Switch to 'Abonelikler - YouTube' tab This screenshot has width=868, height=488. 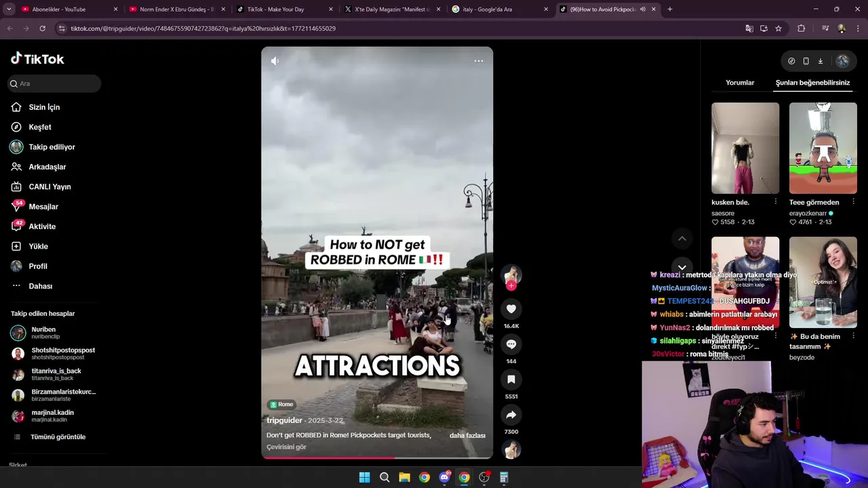69,9
